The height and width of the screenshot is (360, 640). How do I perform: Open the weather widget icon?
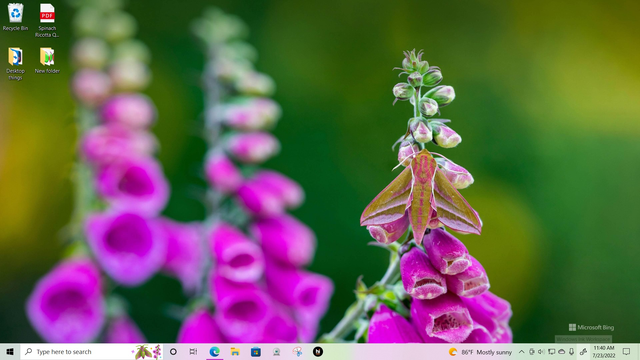pos(453,352)
